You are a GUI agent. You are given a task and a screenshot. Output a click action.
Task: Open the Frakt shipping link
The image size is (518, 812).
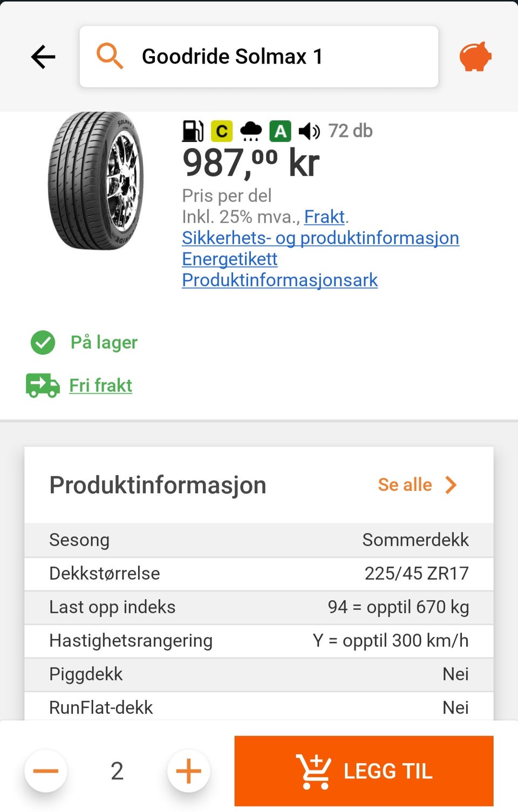pyautogui.click(x=324, y=217)
